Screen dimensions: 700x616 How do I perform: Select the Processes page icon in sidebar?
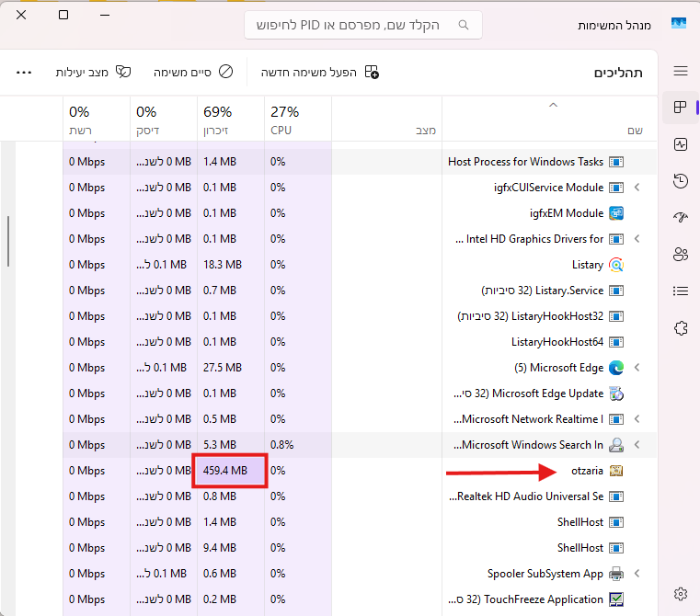click(681, 108)
